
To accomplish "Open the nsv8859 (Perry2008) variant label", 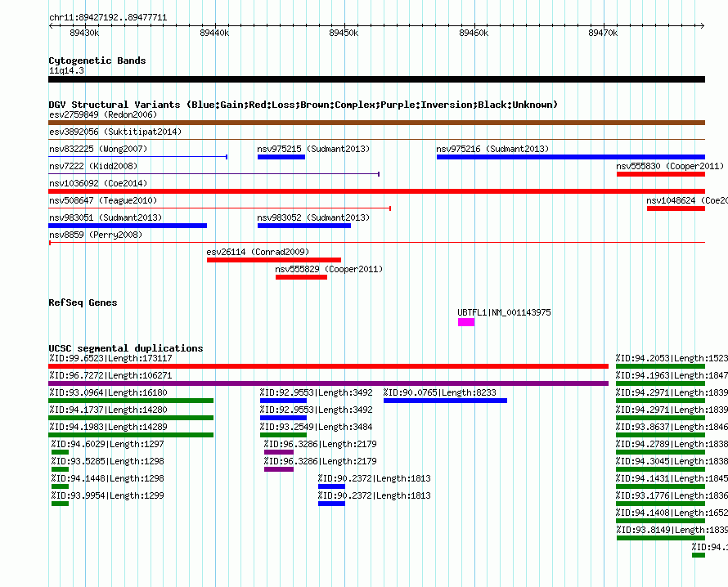I will (x=96, y=235).
